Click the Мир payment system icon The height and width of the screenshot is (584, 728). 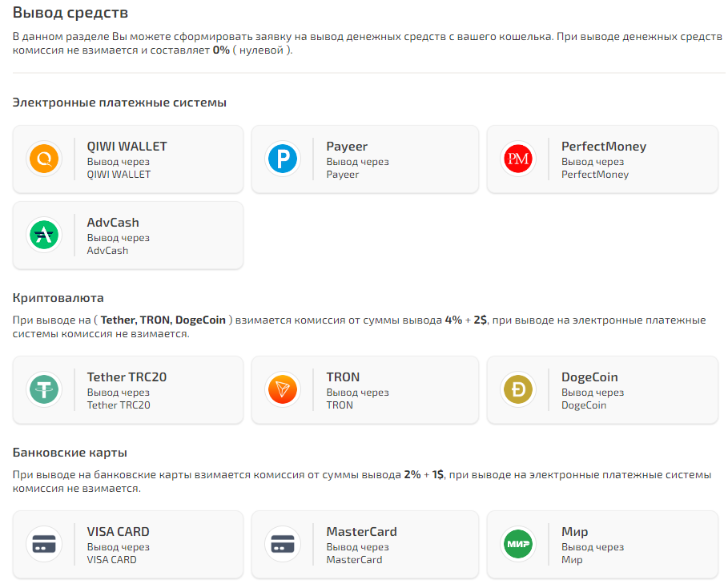[x=518, y=543]
